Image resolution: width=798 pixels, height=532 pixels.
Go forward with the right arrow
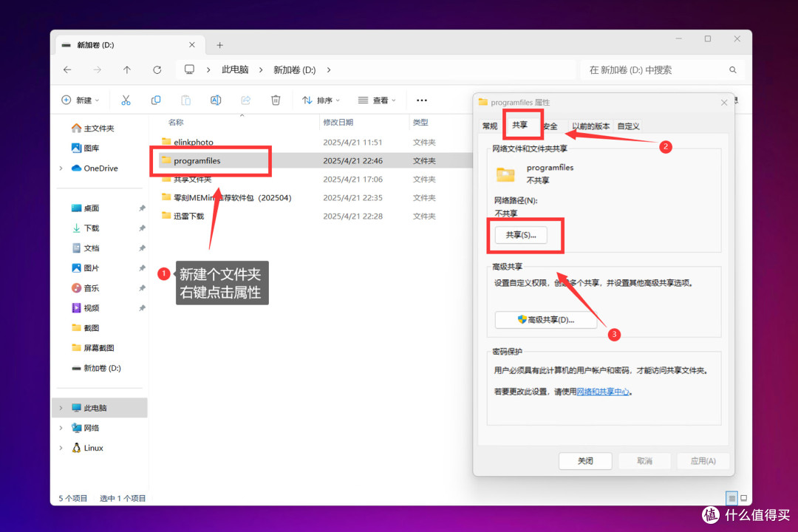click(x=97, y=69)
